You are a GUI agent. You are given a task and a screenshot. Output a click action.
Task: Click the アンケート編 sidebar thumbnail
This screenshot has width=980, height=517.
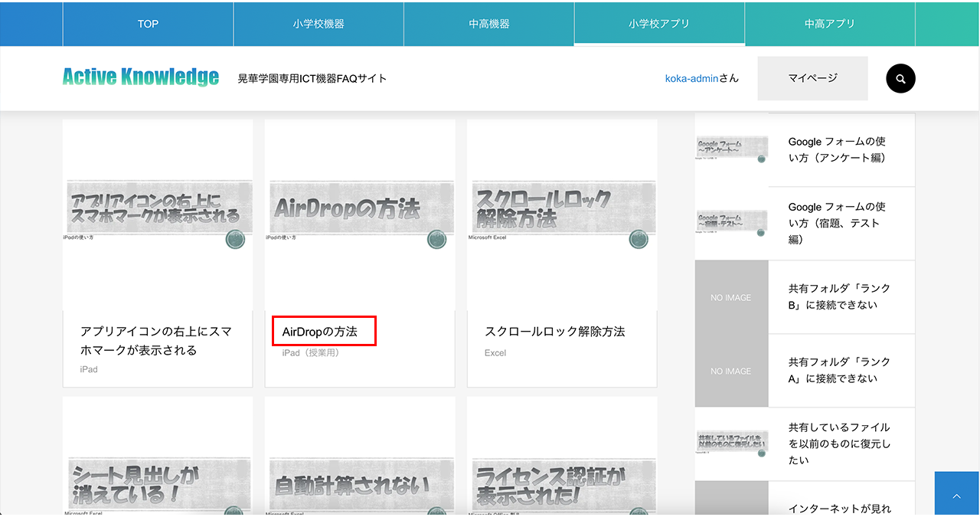(x=731, y=150)
